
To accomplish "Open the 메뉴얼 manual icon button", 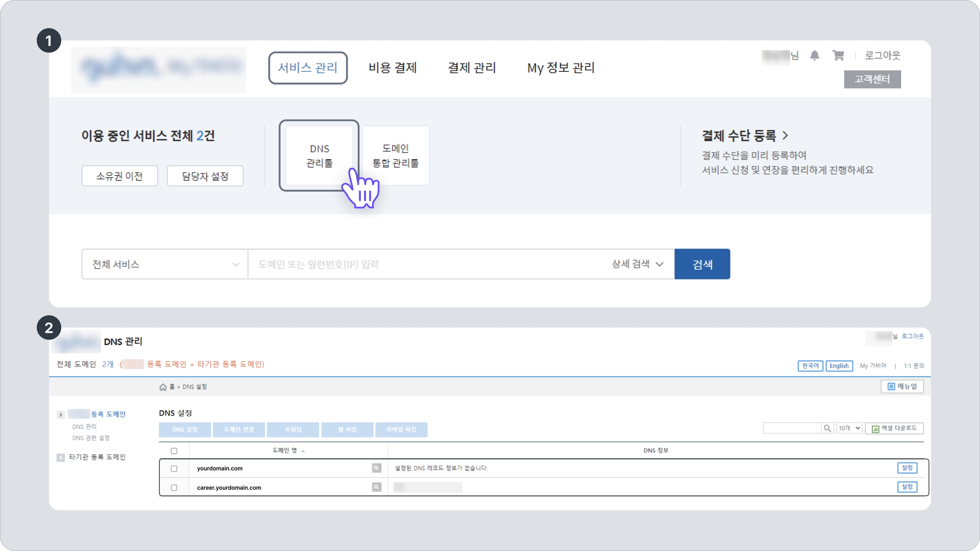I will tap(902, 386).
